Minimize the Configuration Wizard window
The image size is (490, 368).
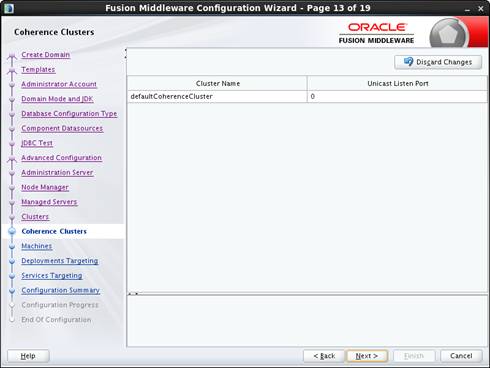pos(467,9)
